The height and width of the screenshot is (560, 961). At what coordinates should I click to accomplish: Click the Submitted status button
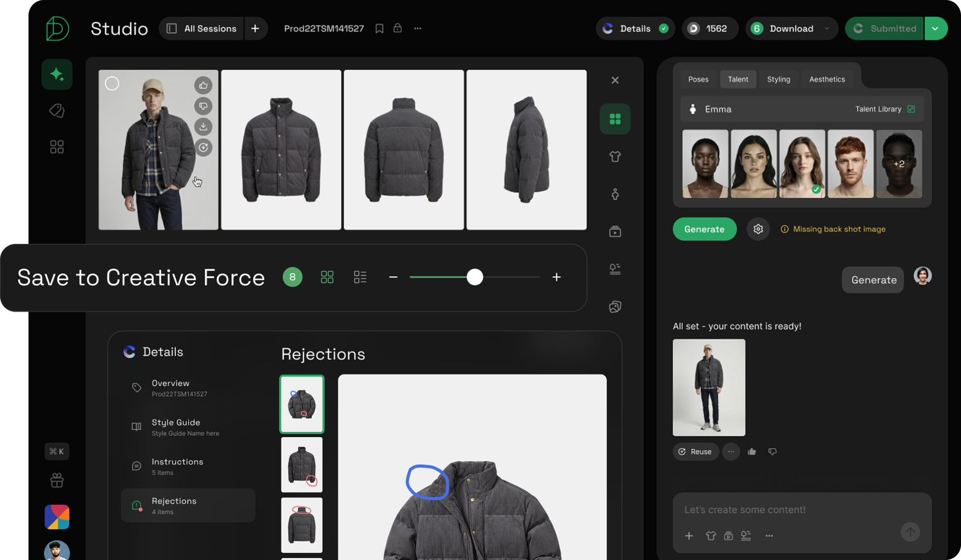(x=884, y=28)
